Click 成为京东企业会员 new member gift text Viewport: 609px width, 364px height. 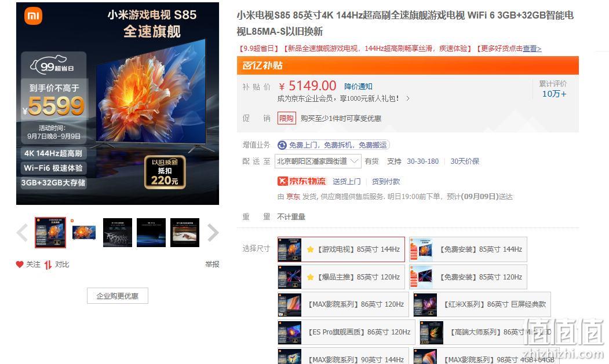coord(338,98)
